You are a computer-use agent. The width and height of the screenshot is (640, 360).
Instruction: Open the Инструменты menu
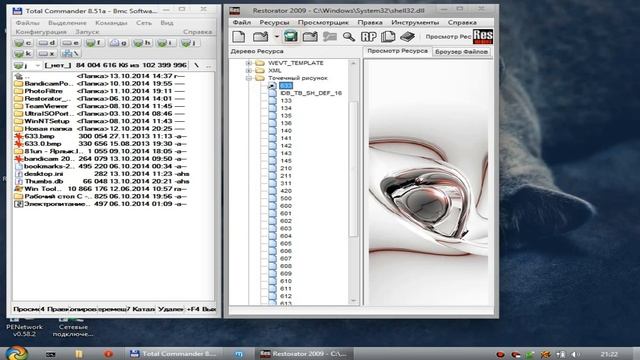point(415,22)
